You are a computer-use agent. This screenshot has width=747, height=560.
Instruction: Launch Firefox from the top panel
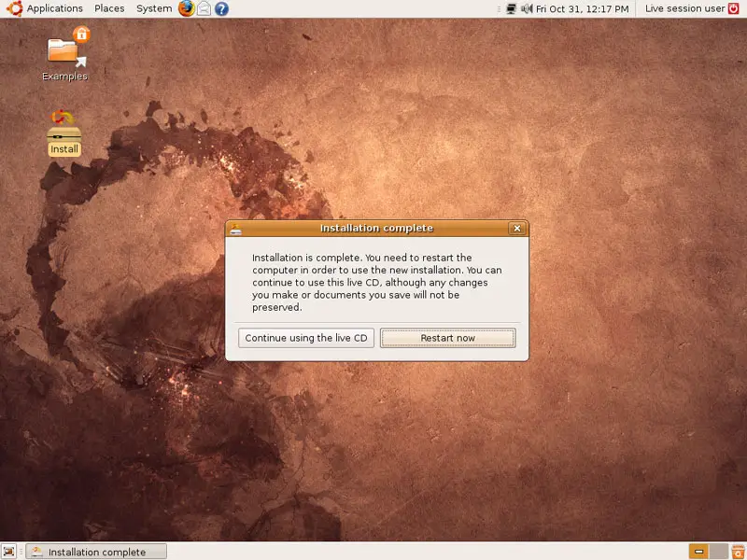pyautogui.click(x=186, y=8)
